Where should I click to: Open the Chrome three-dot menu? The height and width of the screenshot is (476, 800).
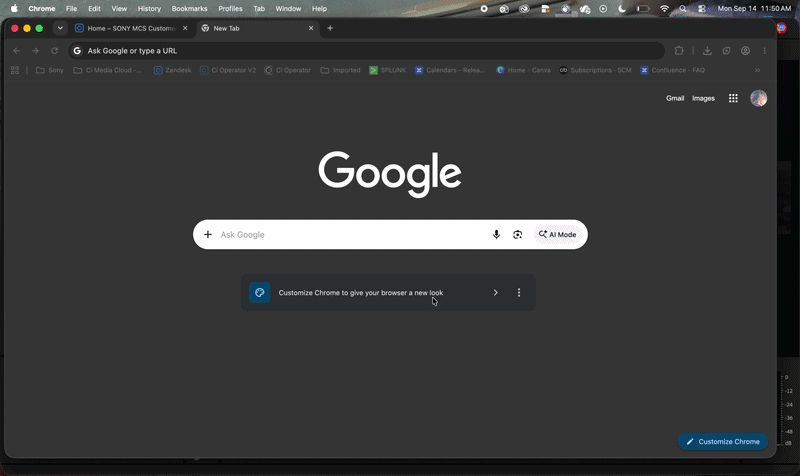click(764, 51)
